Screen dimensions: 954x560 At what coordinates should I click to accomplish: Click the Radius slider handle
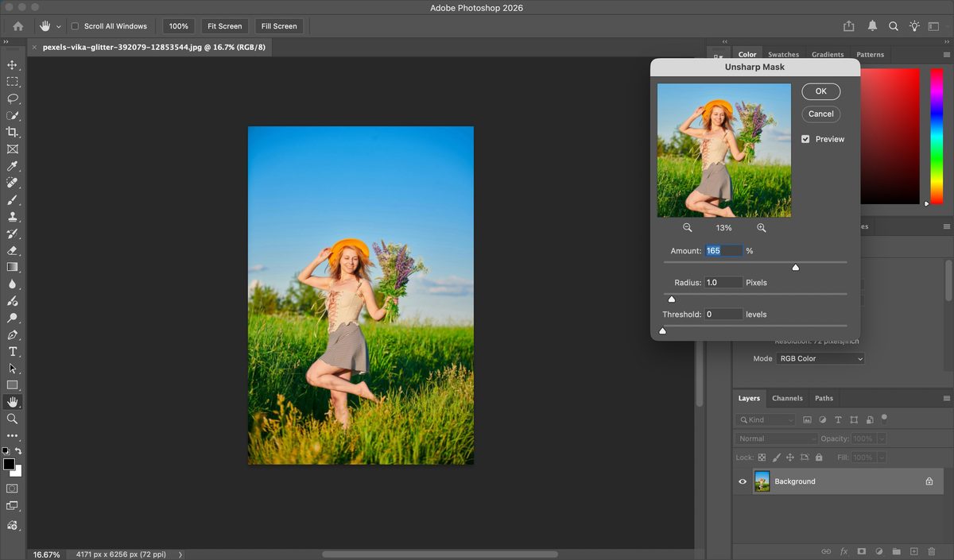pos(672,299)
